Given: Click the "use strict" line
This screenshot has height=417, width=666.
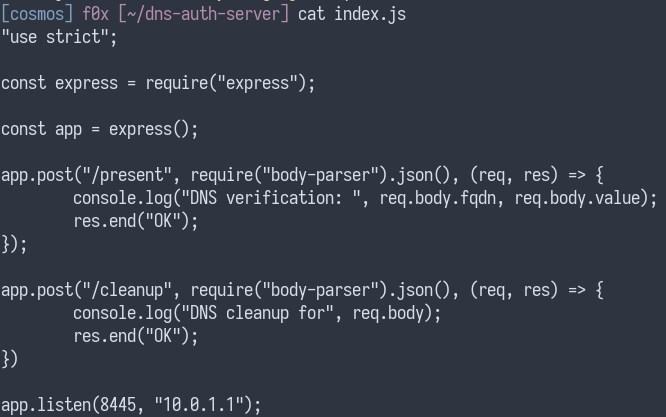Looking at the screenshot, I should [59, 37].
